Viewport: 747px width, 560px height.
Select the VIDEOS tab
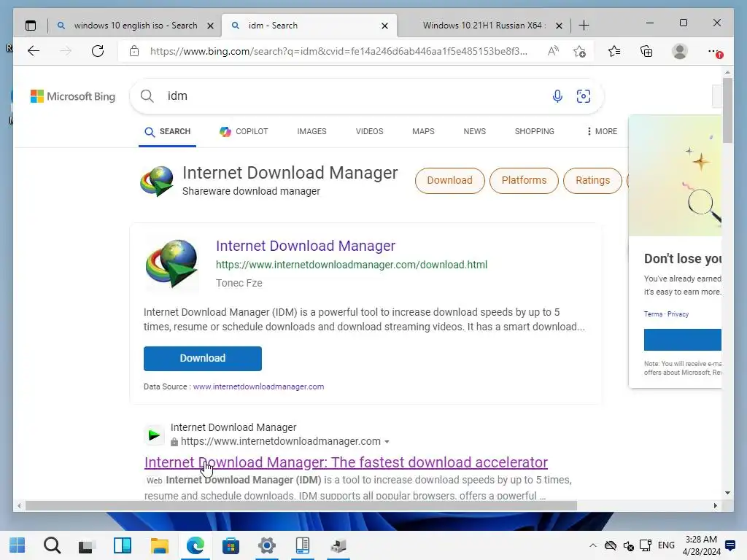(369, 131)
